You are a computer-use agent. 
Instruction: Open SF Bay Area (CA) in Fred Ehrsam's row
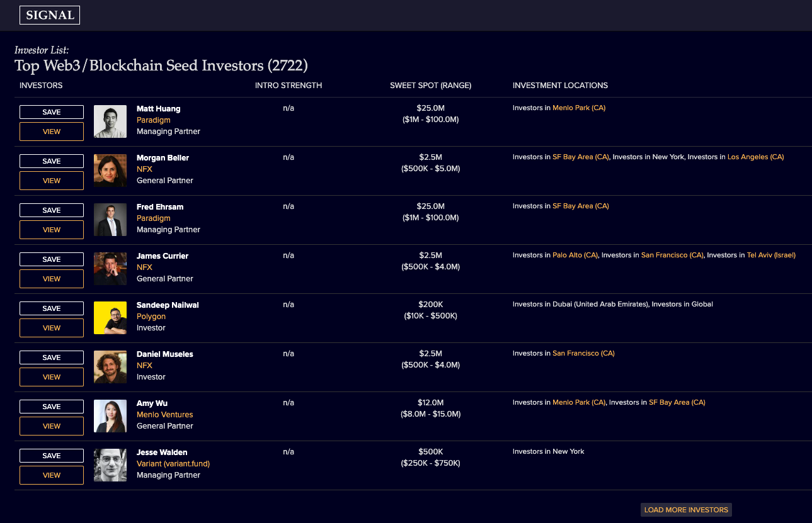tap(581, 206)
